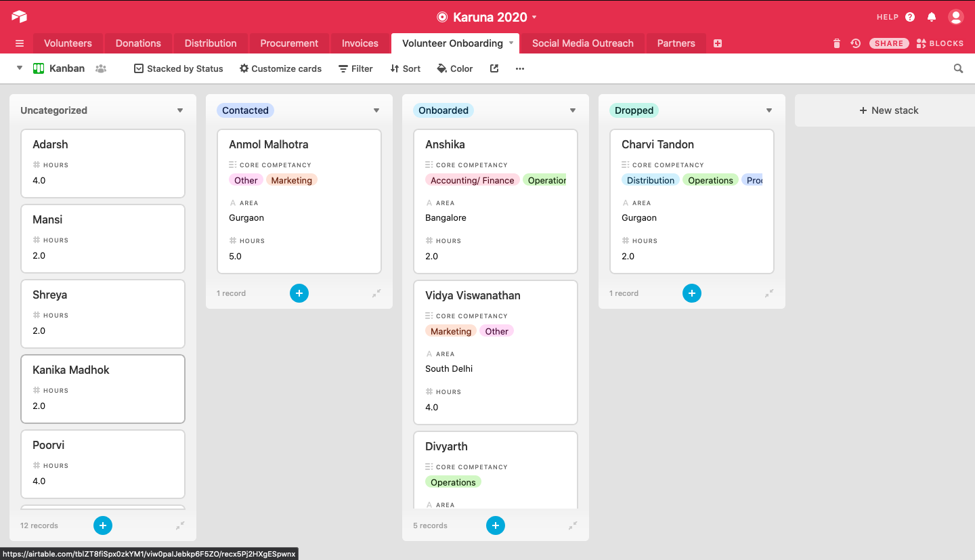This screenshot has width=975, height=560.
Task: Open revision history clock icon
Action: point(855,43)
